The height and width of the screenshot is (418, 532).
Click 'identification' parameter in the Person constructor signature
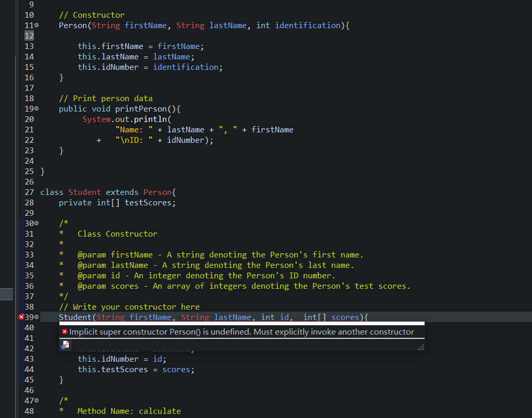point(308,26)
